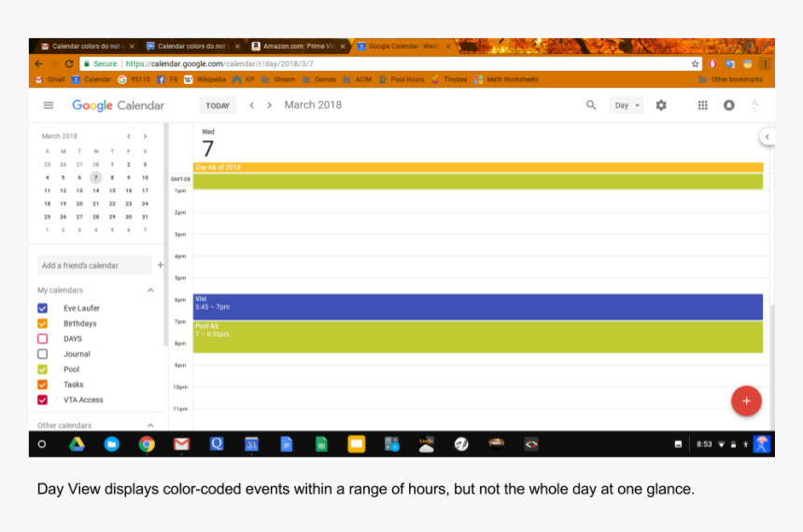
Task: Bookmark this page with the star
Action: pyautogui.click(x=695, y=64)
